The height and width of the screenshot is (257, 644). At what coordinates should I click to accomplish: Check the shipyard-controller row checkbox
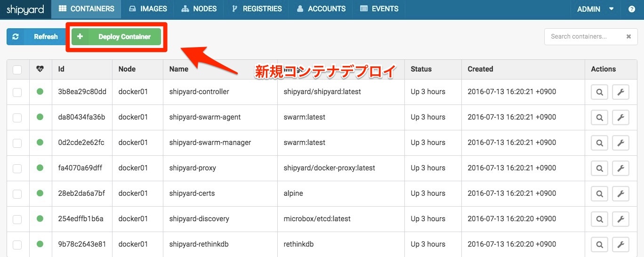17,92
